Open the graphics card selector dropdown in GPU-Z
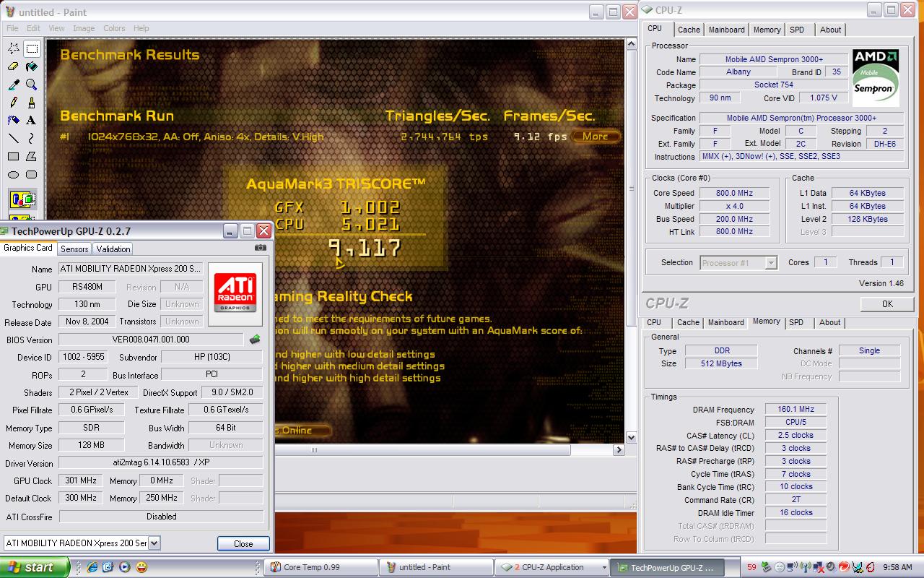Screen dimensions: 924x578 click(154, 543)
